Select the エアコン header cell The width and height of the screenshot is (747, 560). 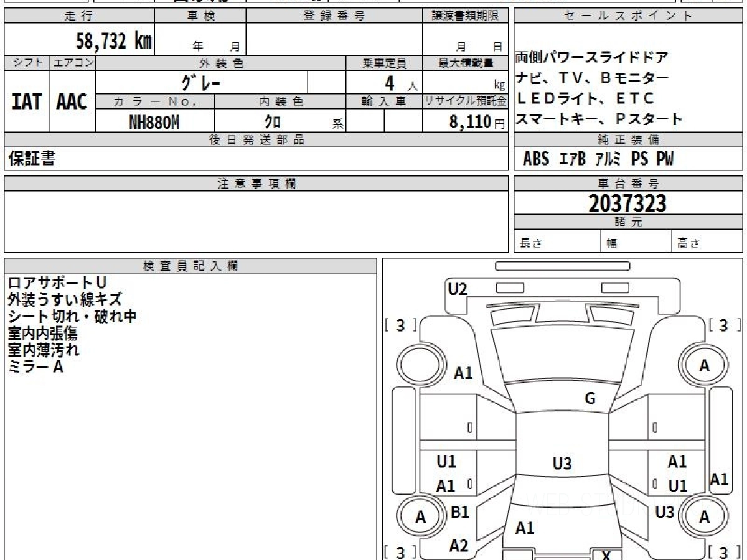73,63
